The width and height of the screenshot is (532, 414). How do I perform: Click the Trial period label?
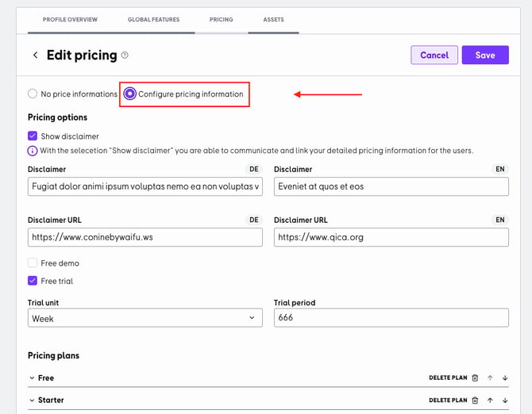coord(295,302)
